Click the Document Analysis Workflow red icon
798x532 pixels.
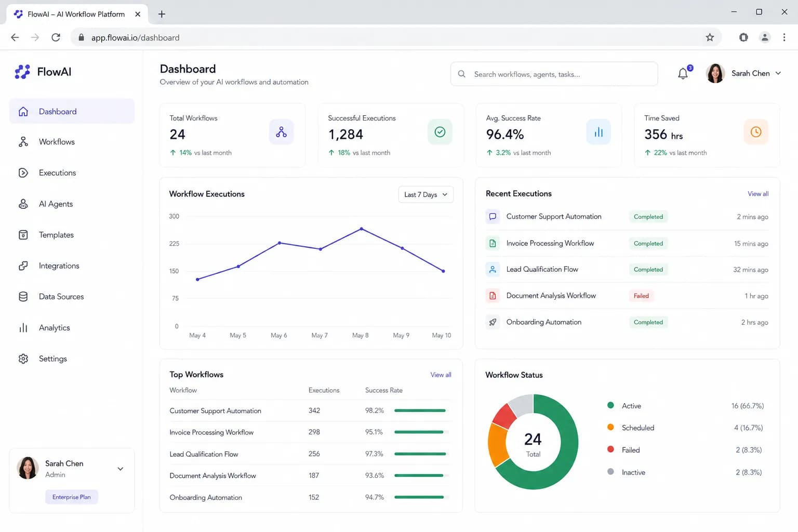pos(493,296)
